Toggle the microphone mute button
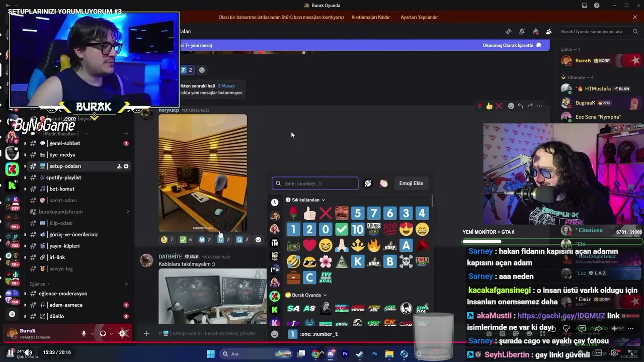This screenshot has height=362, width=644. (84, 333)
